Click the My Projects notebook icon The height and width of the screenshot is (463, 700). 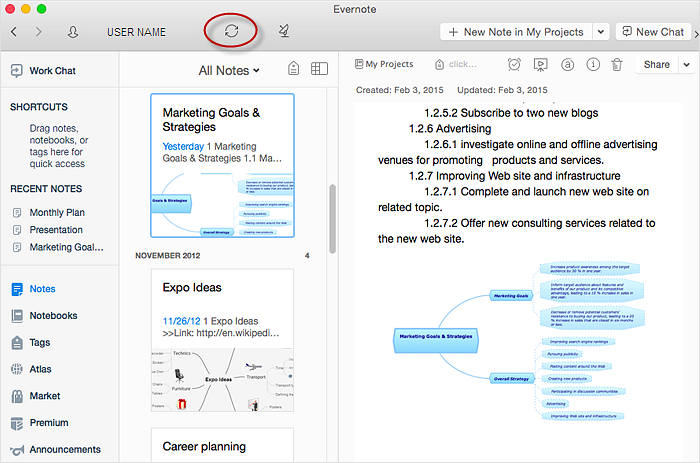pyautogui.click(x=359, y=64)
